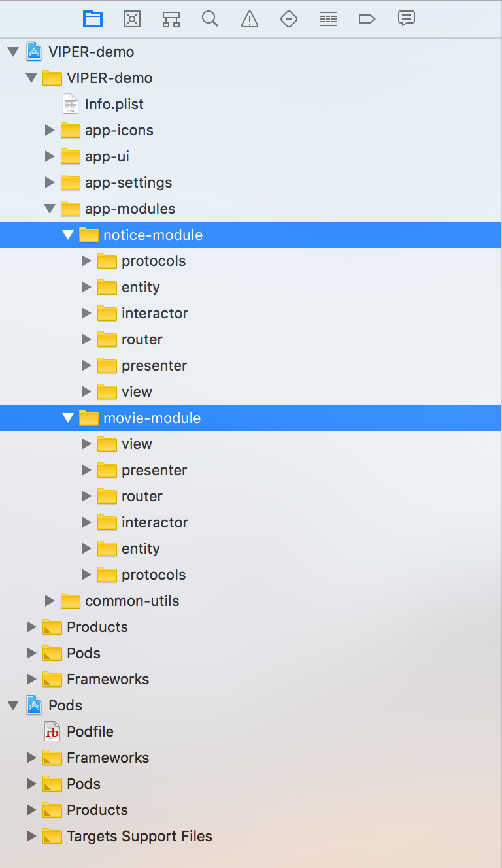Image resolution: width=502 pixels, height=868 pixels.
Task: Open the Report navigator
Action: 406,18
